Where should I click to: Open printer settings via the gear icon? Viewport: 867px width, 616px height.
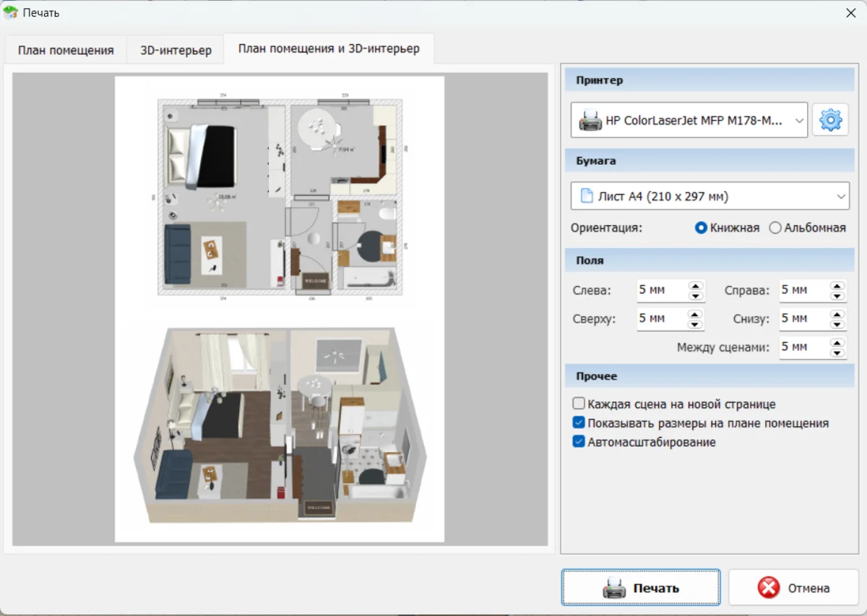coord(830,119)
